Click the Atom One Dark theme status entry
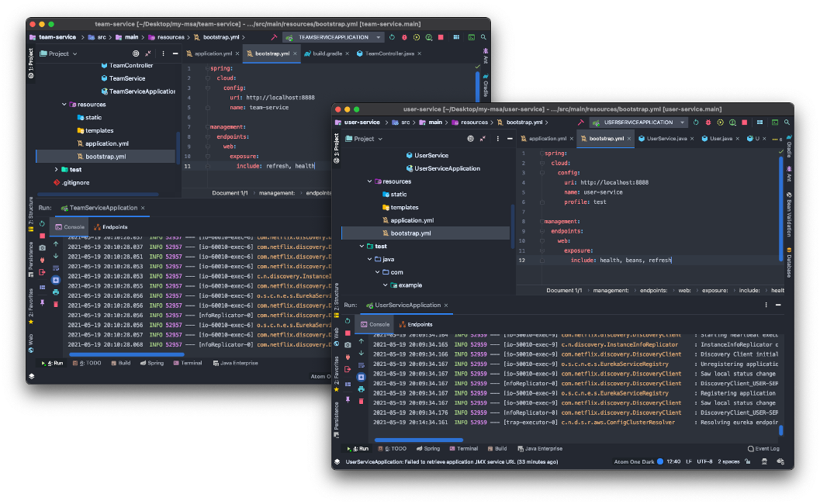This screenshot has height=504, width=820. (635, 461)
